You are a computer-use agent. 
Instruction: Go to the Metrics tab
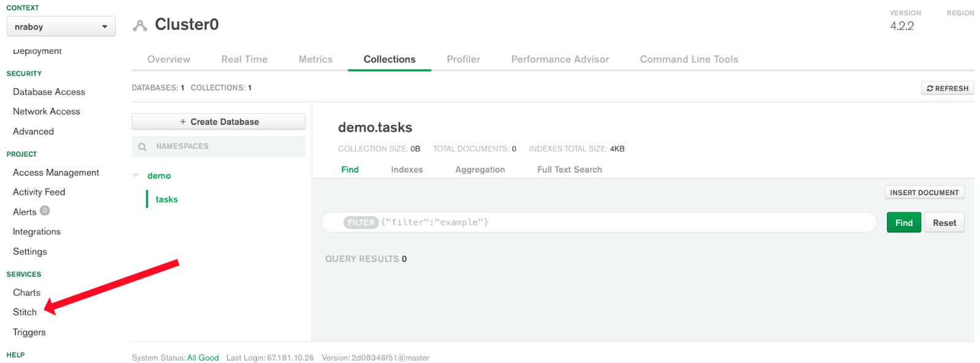[x=315, y=59]
